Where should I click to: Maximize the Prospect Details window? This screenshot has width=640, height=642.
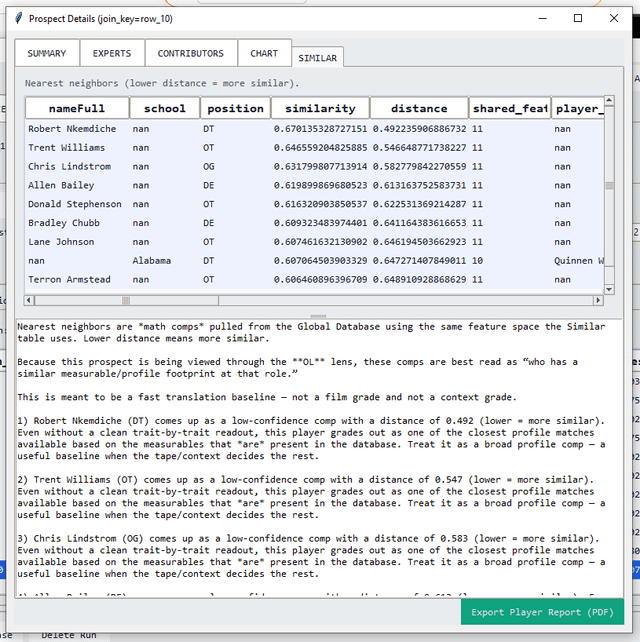[578, 18]
